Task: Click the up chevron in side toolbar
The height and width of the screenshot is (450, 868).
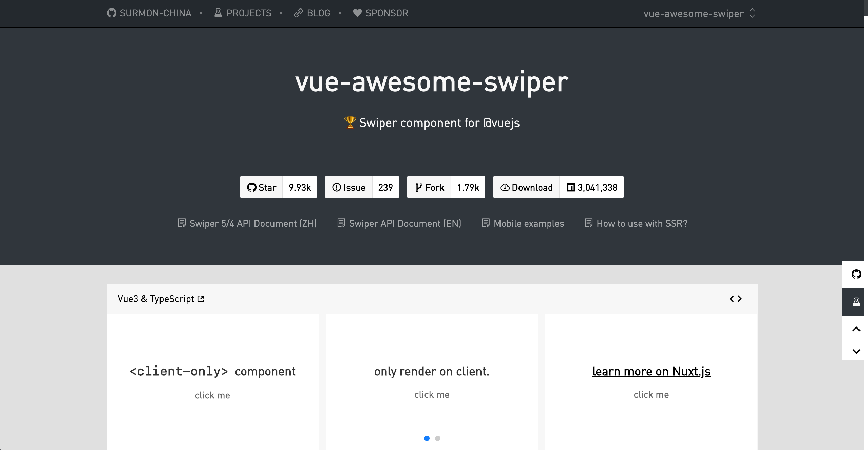Action: point(856,329)
